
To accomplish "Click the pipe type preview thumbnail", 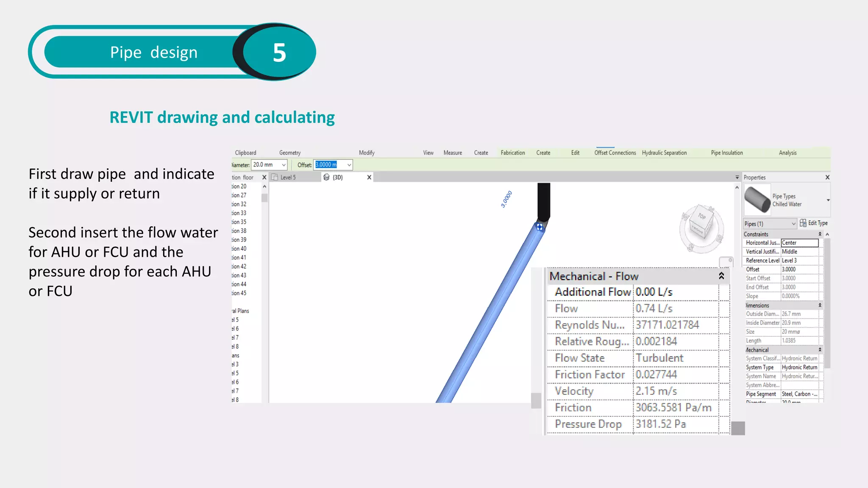I will pos(757,200).
